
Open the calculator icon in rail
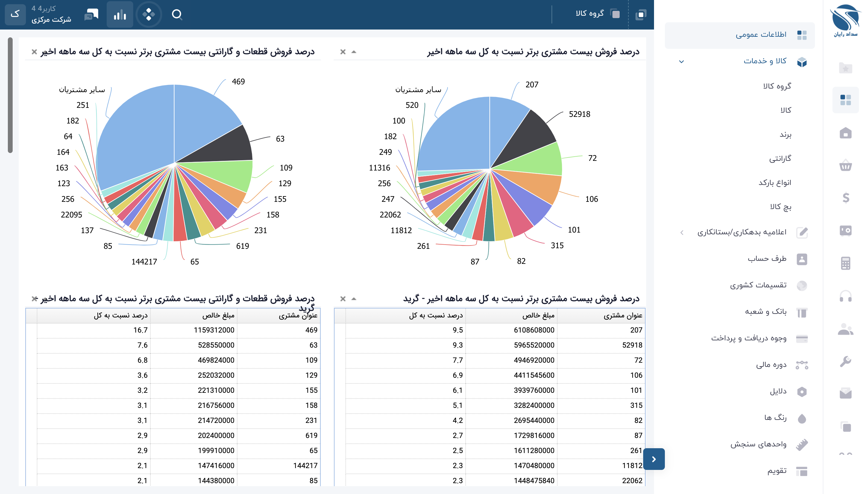pos(845,263)
